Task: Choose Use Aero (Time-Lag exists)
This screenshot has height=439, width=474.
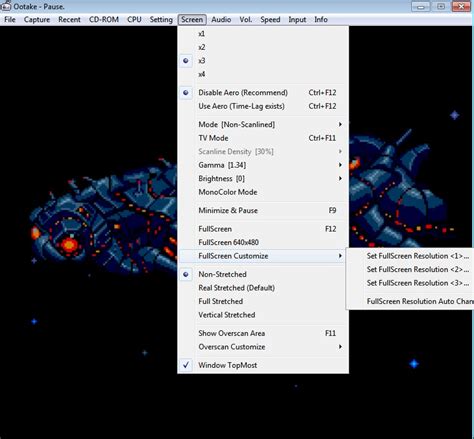Action: pyautogui.click(x=263, y=106)
